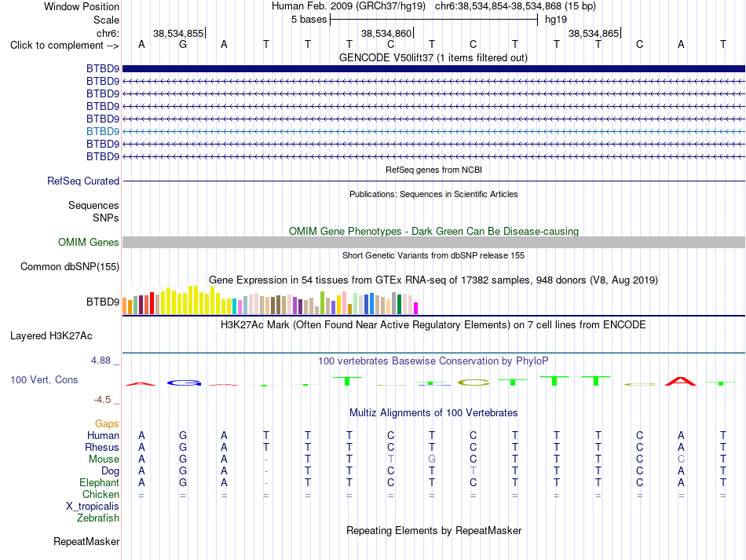This screenshot has height=560, width=746.
Task: Click the red bar in GTEx expression chart
Action: (152, 303)
